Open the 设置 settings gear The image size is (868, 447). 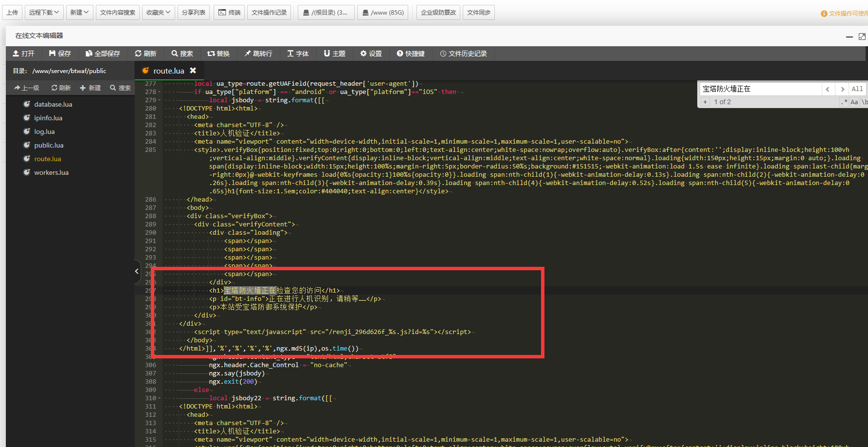click(x=371, y=54)
